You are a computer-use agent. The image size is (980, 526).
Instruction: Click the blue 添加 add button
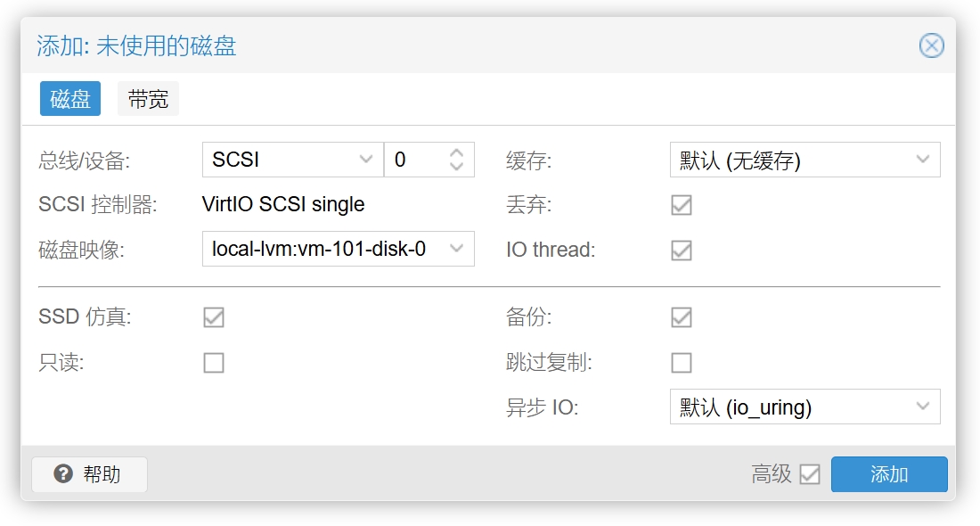coord(889,474)
